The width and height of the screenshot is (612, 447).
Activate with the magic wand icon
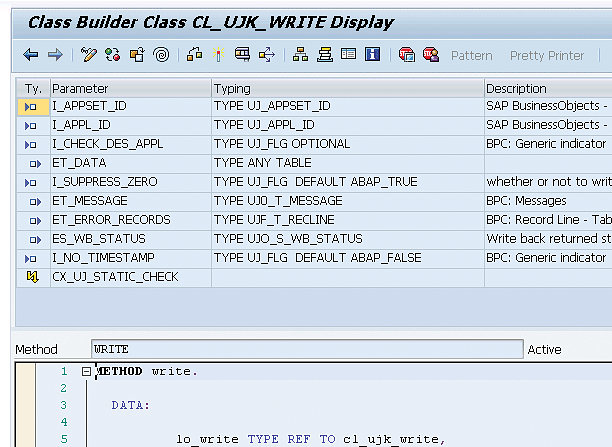[219, 55]
